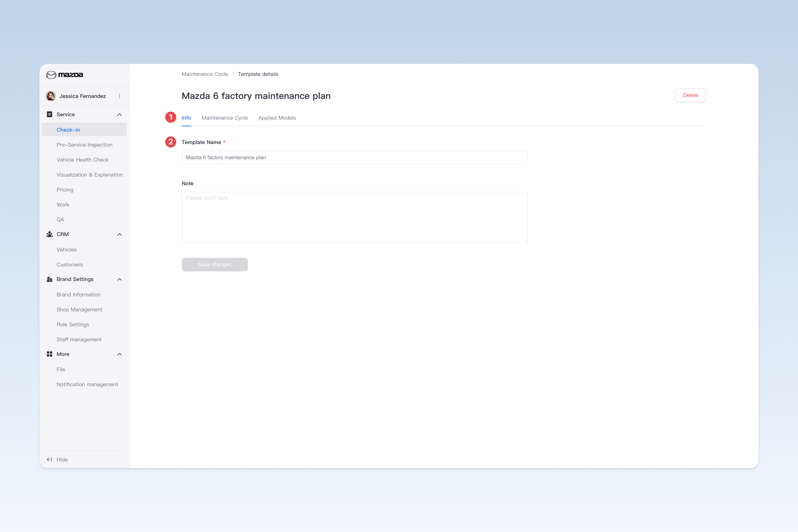
Task: Click the Save changes button
Action: (x=214, y=264)
